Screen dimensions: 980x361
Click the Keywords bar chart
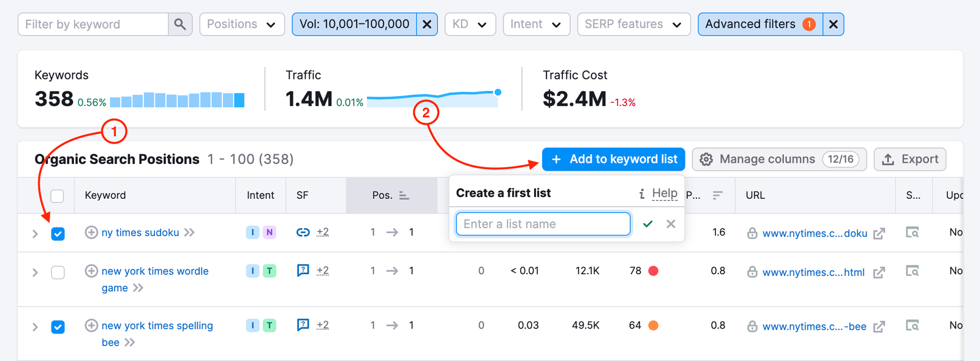[178, 100]
